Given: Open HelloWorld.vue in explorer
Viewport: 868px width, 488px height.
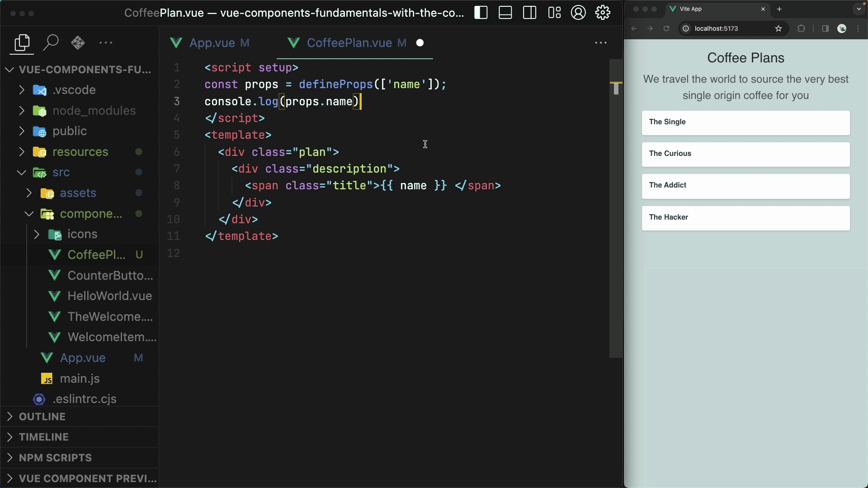Looking at the screenshot, I should [x=80, y=296].
